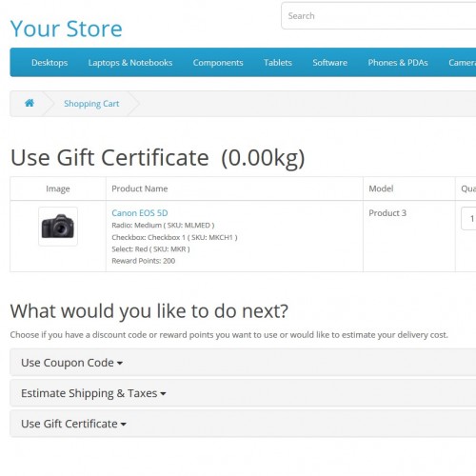Click the quantity field for Canon EOS 5D
476x476 pixels.
tap(468, 218)
